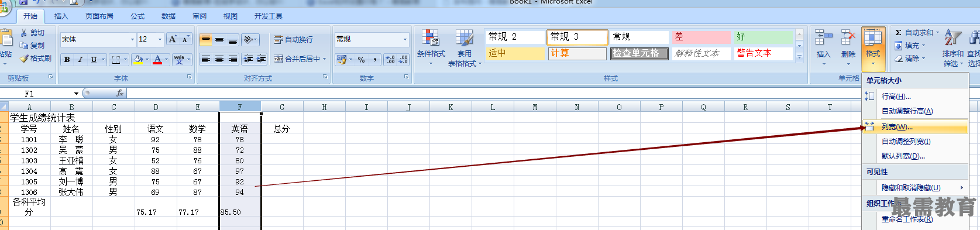The width and height of the screenshot is (980, 230).
Task: Switch to the 插入 ribbon tab
Action: point(61,16)
